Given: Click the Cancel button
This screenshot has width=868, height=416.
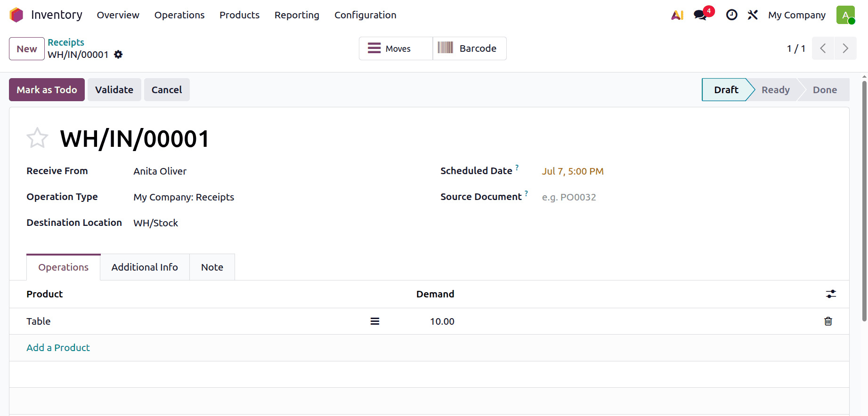Looking at the screenshot, I should [x=167, y=90].
